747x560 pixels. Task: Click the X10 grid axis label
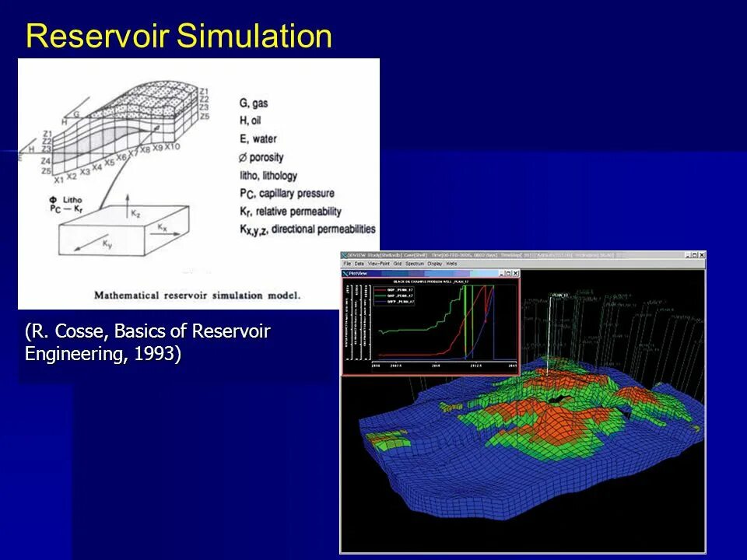point(173,146)
